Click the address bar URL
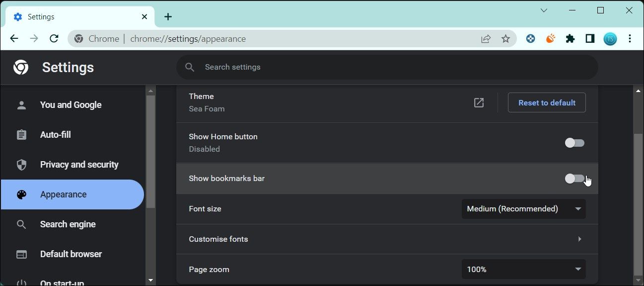 (188, 39)
